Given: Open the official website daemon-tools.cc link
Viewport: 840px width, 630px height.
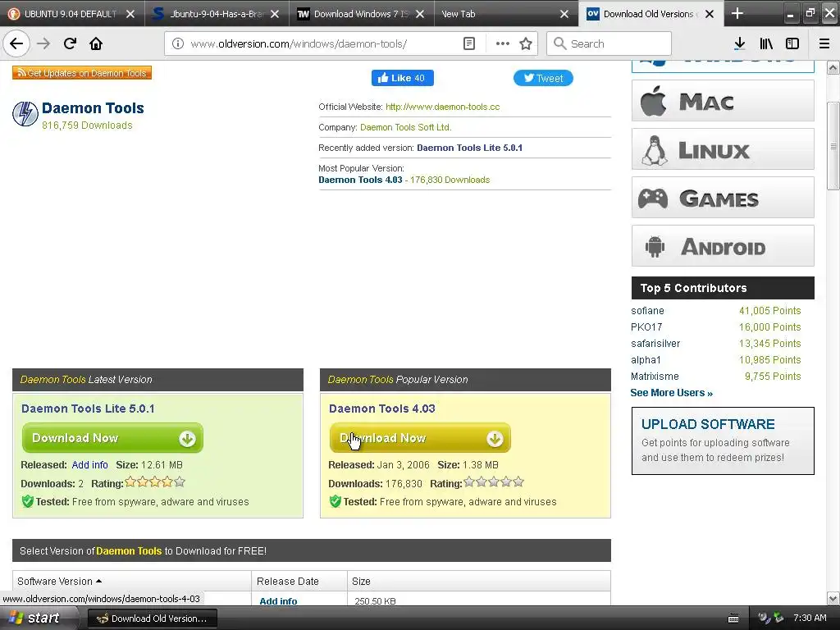Looking at the screenshot, I should coord(442,107).
